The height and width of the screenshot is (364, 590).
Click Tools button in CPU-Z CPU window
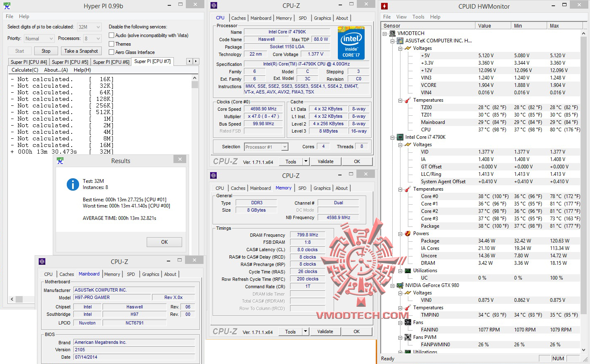(x=291, y=162)
